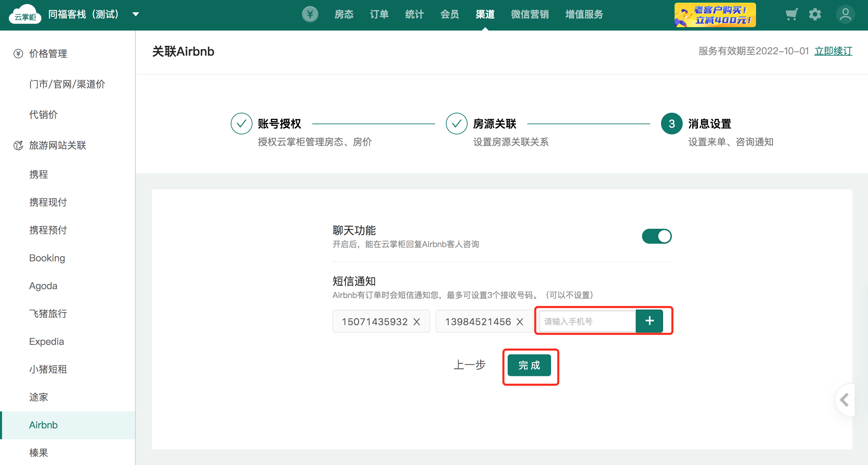868x465 pixels.
Task: Click the 云掌柜 cloud logo
Action: click(x=25, y=15)
